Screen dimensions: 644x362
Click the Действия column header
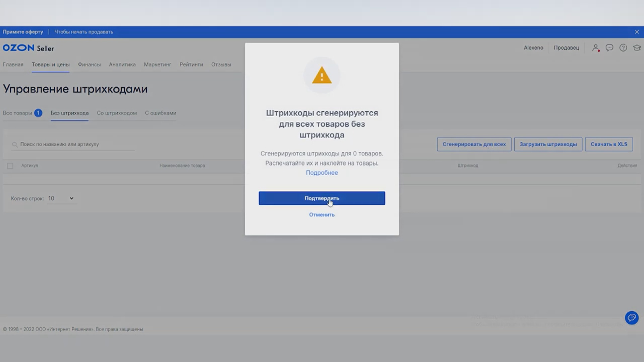click(x=627, y=166)
